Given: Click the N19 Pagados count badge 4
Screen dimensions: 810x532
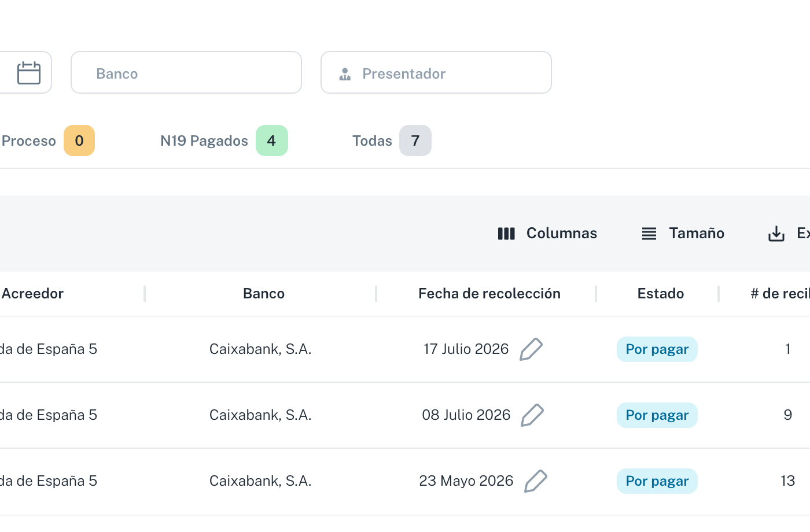Looking at the screenshot, I should [272, 141].
